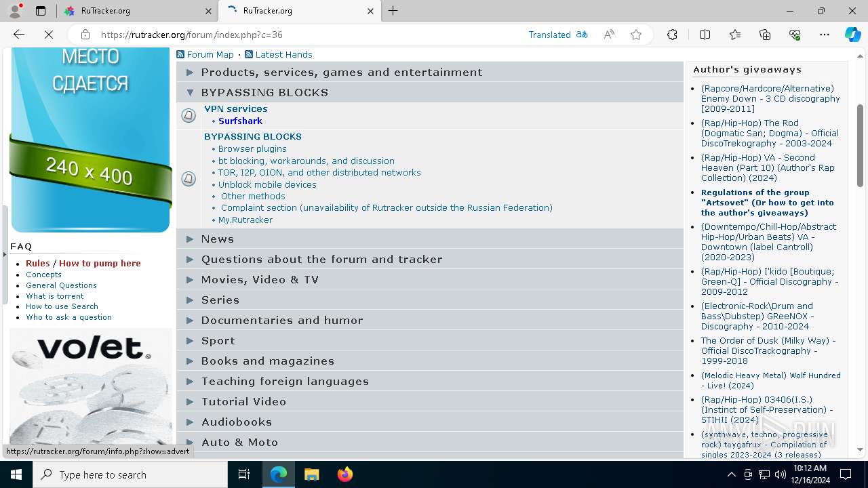Open the notification center icon
Image resolution: width=868 pixels, height=488 pixels.
click(x=846, y=474)
